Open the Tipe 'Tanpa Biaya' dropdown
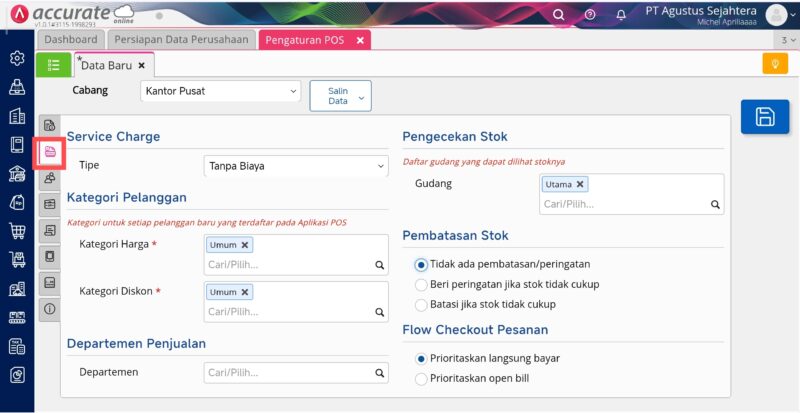 point(295,165)
